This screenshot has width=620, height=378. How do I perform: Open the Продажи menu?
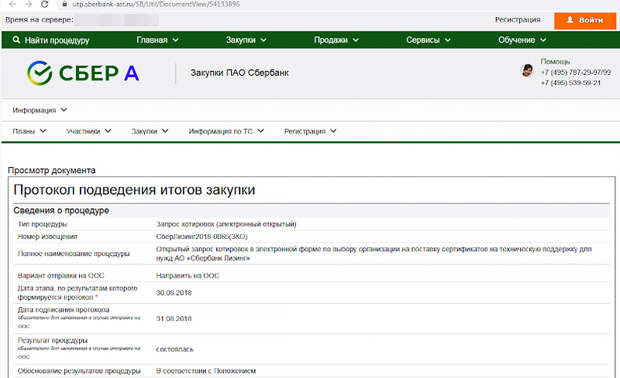point(331,40)
